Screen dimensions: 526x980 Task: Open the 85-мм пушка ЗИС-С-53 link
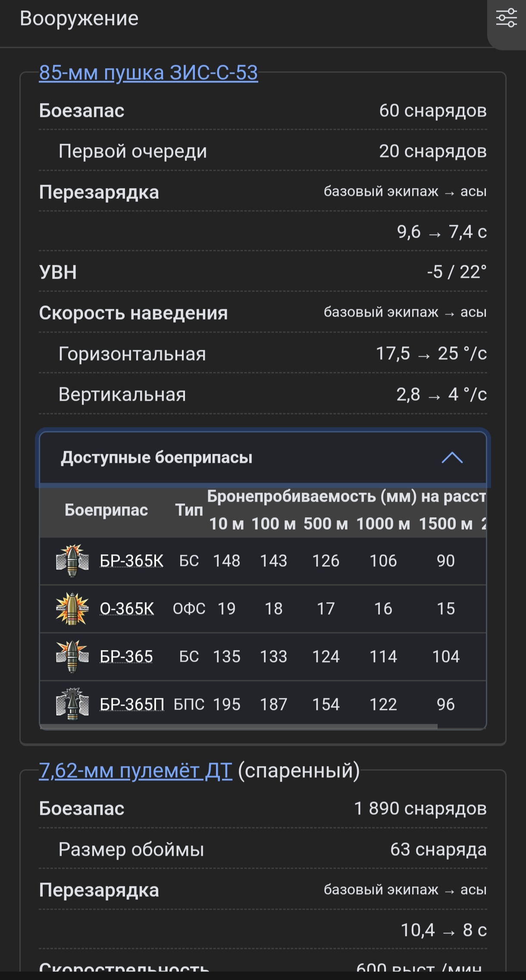[x=148, y=72]
